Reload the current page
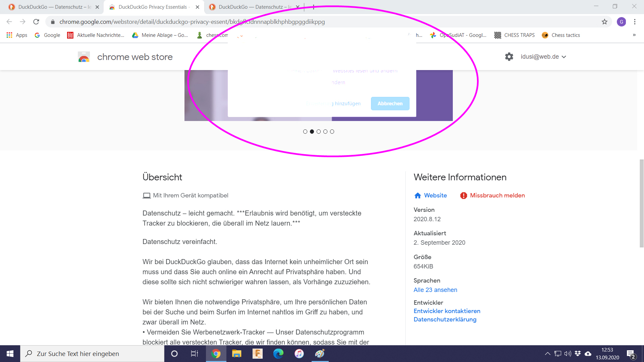Image resolution: width=644 pixels, height=362 pixels. point(36,22)
